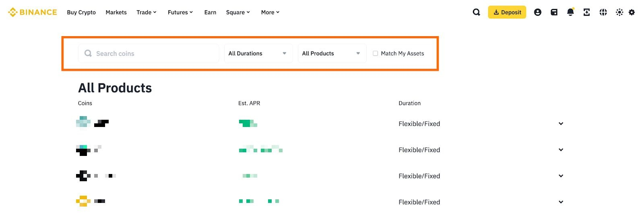The image size is (644, 217).
Task: Open the user profile icon
Action: pyautogui.click(x=537, y=12)
